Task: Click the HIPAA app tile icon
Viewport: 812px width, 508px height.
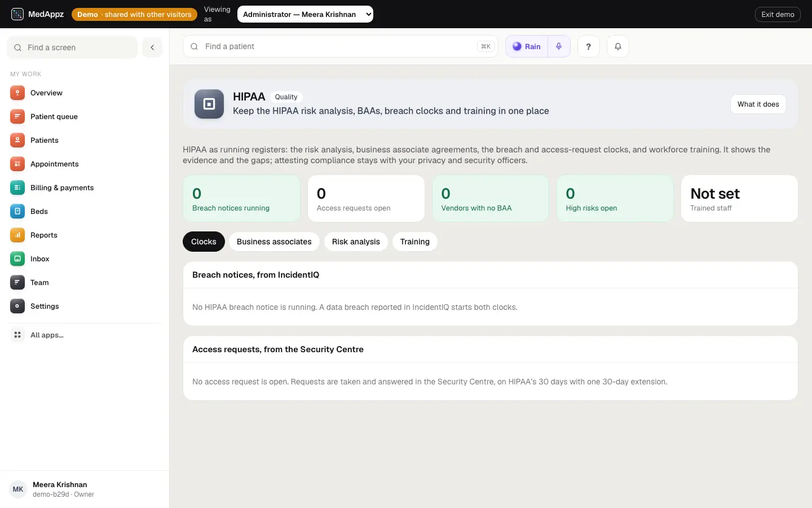Action: pyautogui.click(x=209, y=104)
